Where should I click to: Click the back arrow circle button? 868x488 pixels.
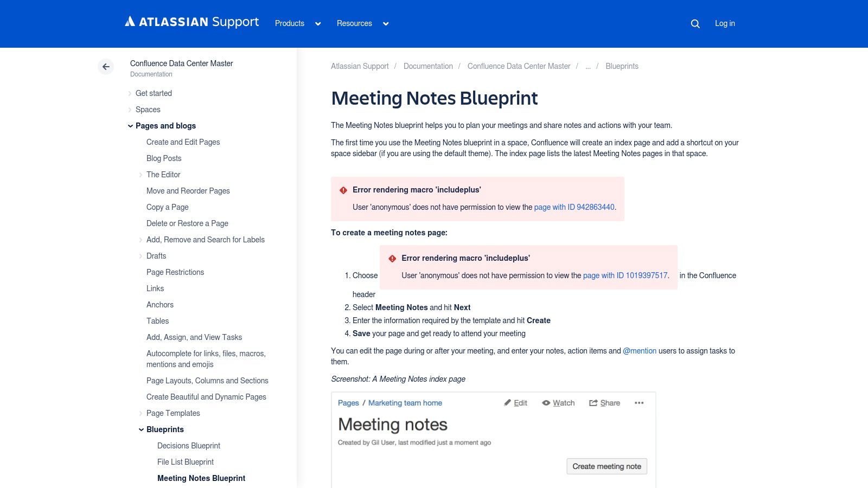coord(106,67)
